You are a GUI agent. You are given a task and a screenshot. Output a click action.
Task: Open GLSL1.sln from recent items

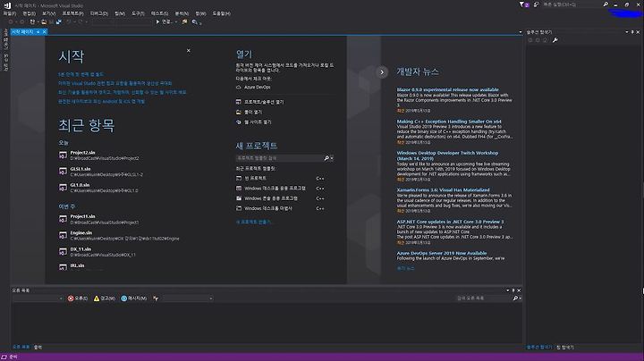coord(101,172)
